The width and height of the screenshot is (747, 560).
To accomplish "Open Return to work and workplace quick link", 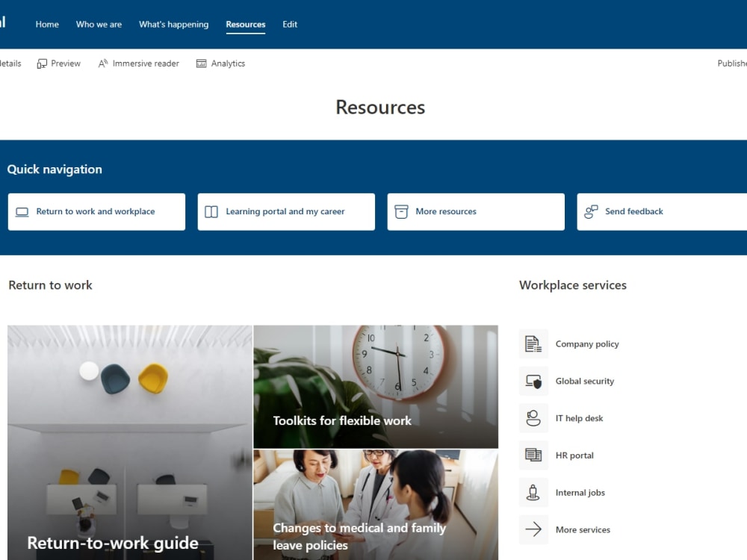I will point(96,212).
